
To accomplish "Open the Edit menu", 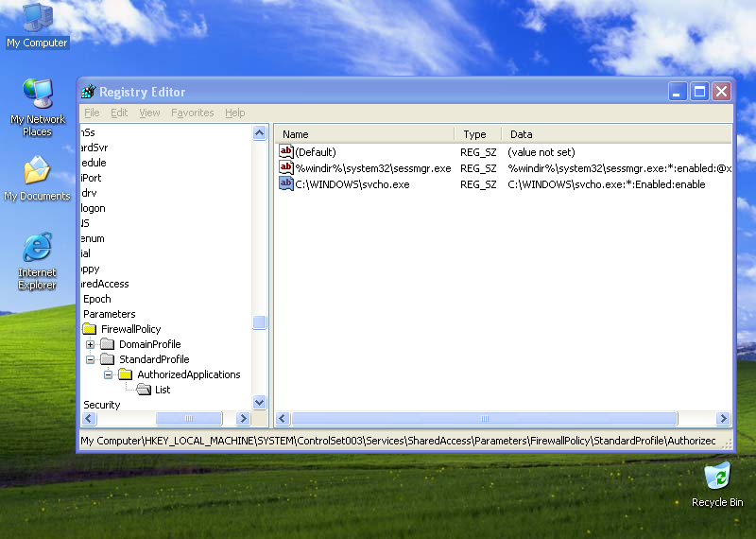I will [x=119, y=113].
